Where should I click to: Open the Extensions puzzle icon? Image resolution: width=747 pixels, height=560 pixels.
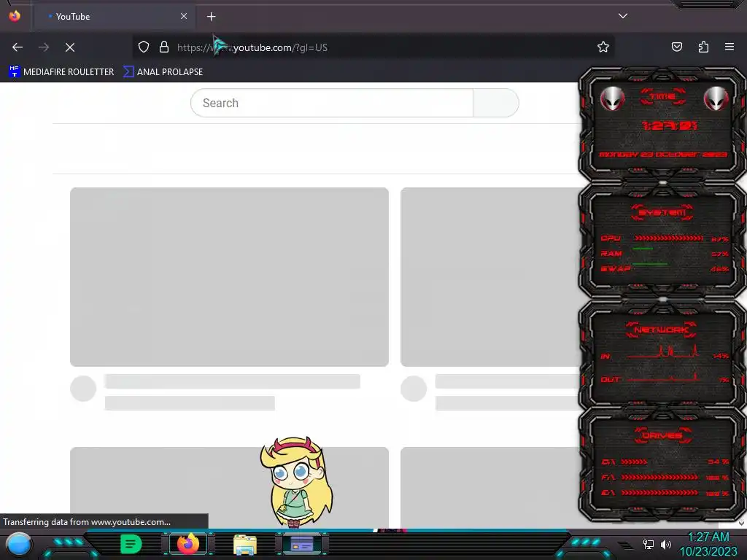pos(703,47)
